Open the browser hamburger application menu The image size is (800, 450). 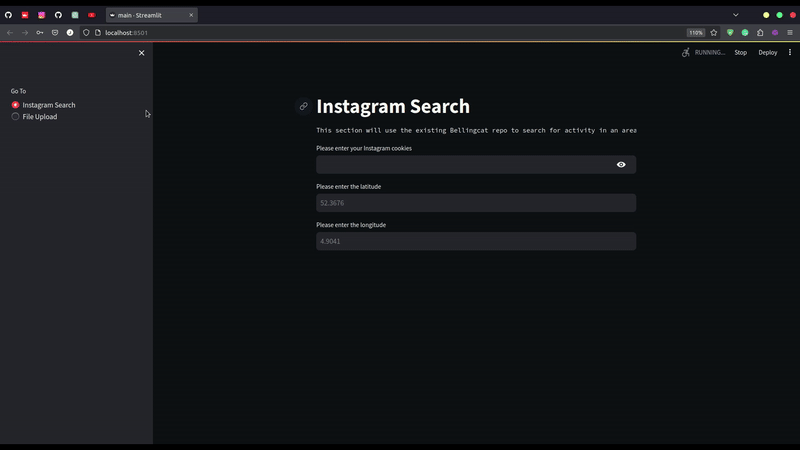(790, 33)
